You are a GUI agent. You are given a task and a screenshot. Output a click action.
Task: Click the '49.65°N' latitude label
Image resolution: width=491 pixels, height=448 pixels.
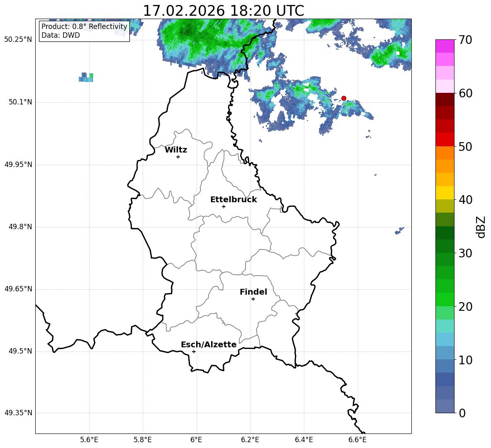tap(18, 289)
